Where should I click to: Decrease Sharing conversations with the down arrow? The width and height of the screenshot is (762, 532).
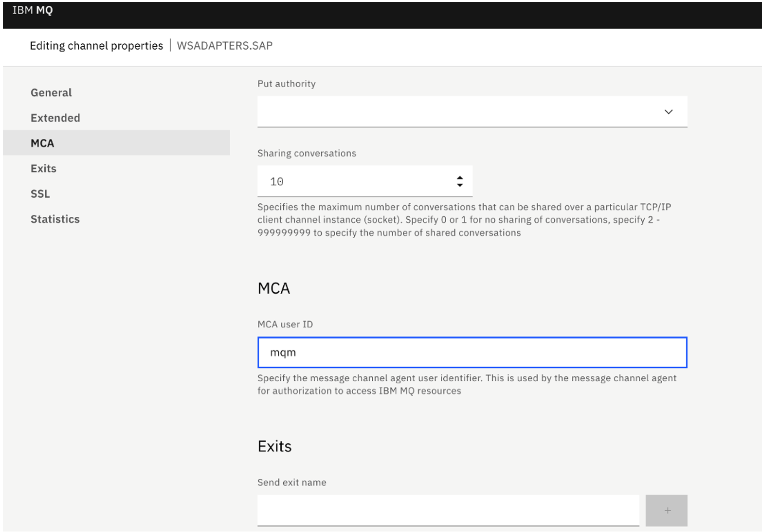[x=460, y=186]
